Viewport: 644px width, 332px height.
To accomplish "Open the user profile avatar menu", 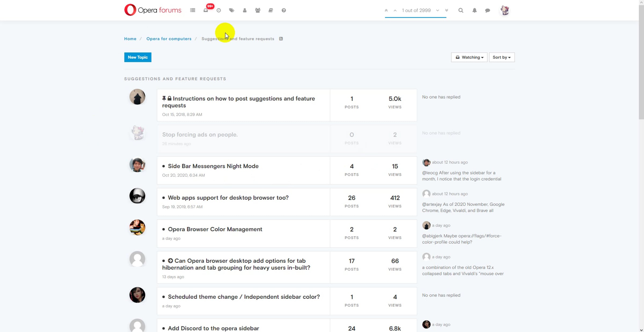I will (x=505, y=10).
